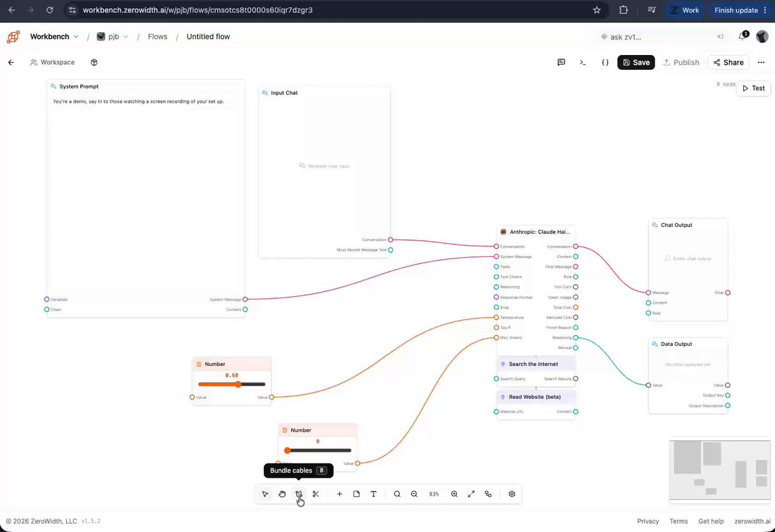Select the text label tool
775x532 pixels.
point(374,494)
